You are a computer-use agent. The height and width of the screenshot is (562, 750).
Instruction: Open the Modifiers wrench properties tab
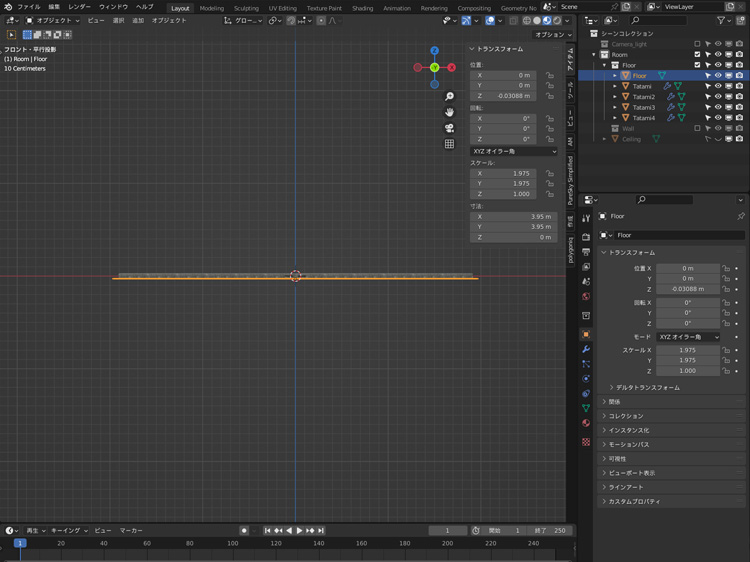point(586,349)
